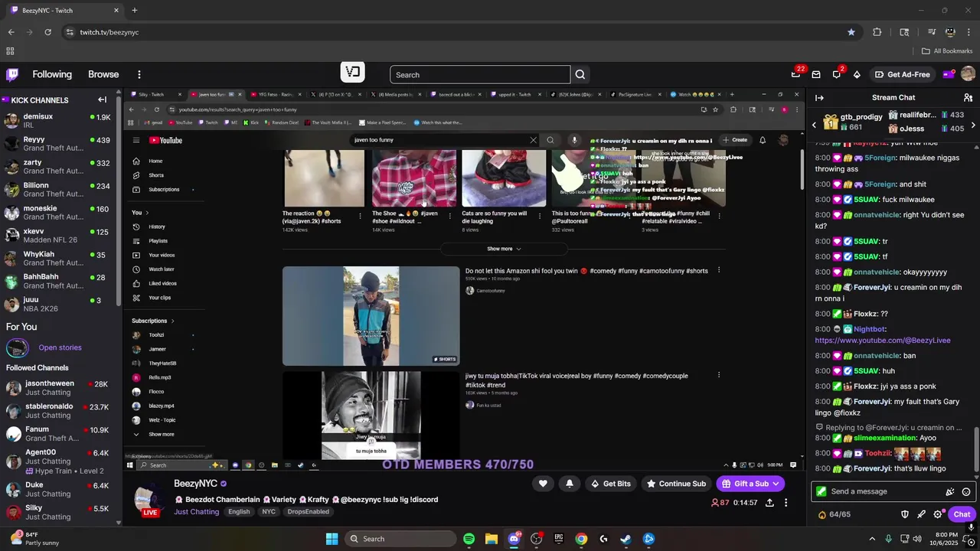Viewport: 980px width, 551px height.
Task: Open jasontheween followed channel
Action: 58,388
